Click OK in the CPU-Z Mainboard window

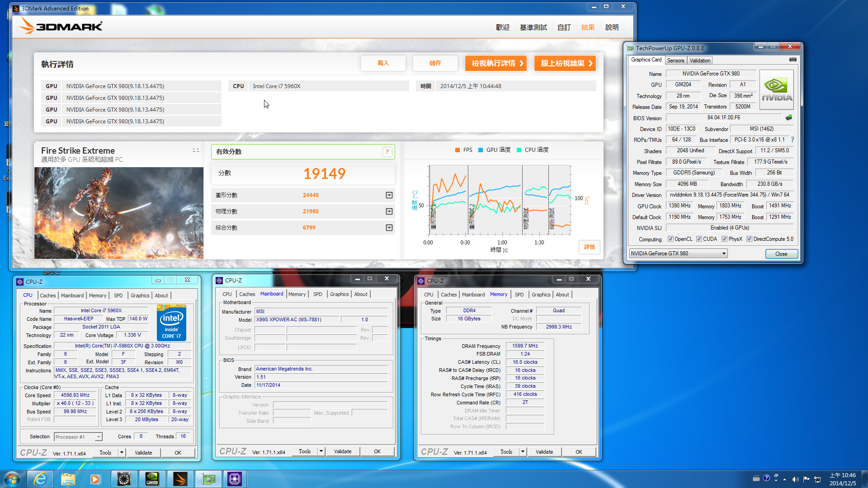(x=377, y=451)
